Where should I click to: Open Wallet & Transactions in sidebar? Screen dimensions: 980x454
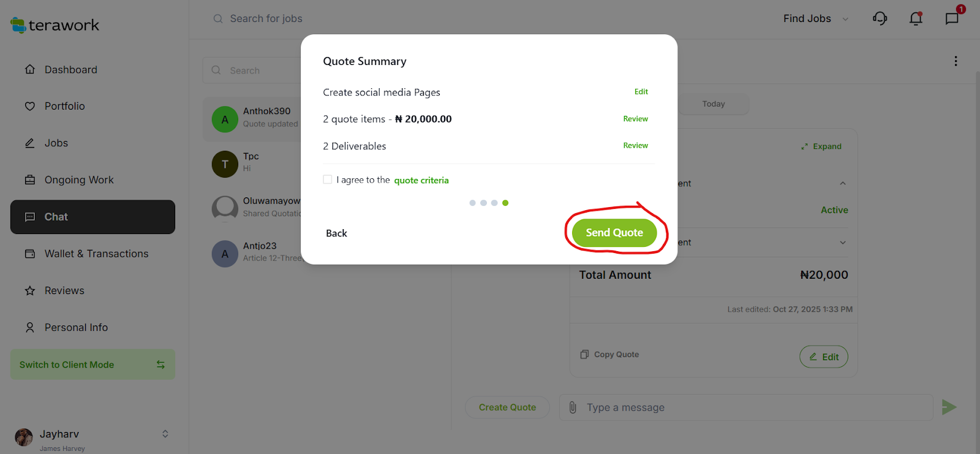click(x=96, y=254)
